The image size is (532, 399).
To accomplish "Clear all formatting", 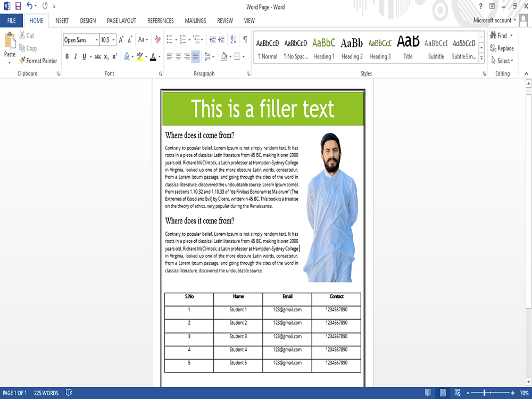I will (x=158, y=40).
